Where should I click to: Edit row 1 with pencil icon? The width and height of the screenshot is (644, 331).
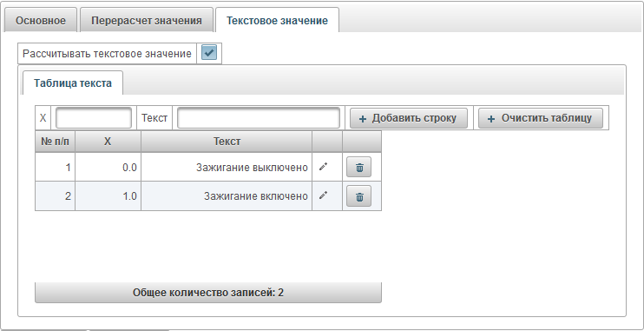(323, 167)
